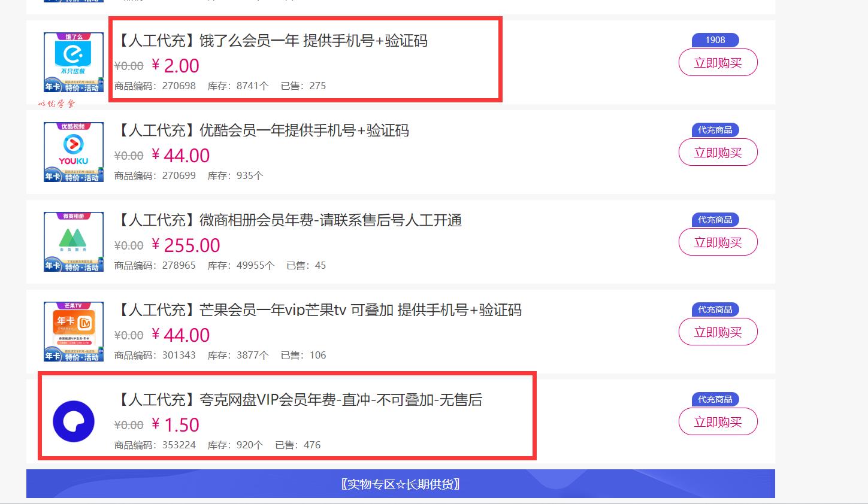Viewport: 868px width, 504px height.
Task: Select the 1908 badge above 立即购买
Action: tap(715, 40)
